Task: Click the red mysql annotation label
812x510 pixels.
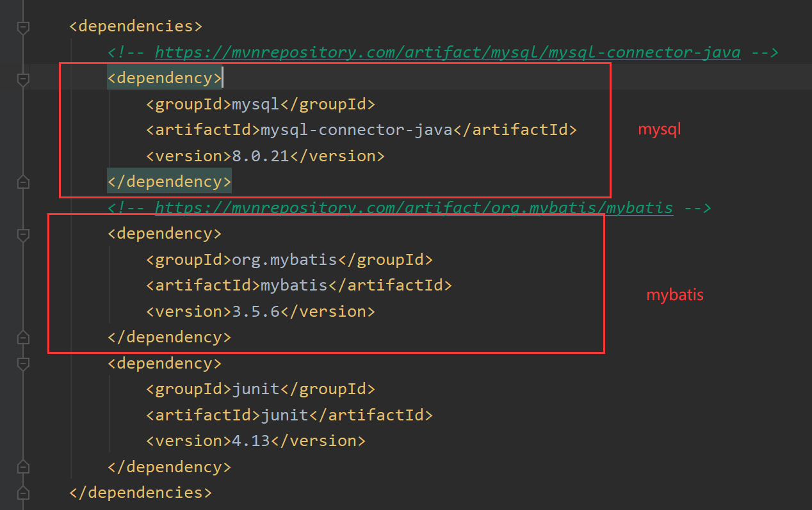Action: point(659,129)
